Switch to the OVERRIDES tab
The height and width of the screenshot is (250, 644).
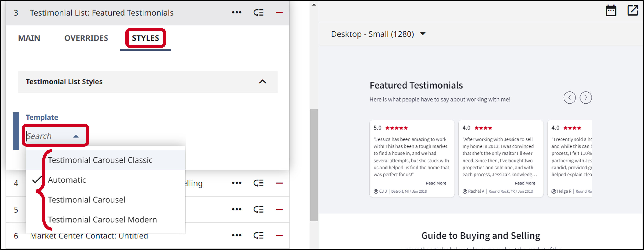pos(86,38)
